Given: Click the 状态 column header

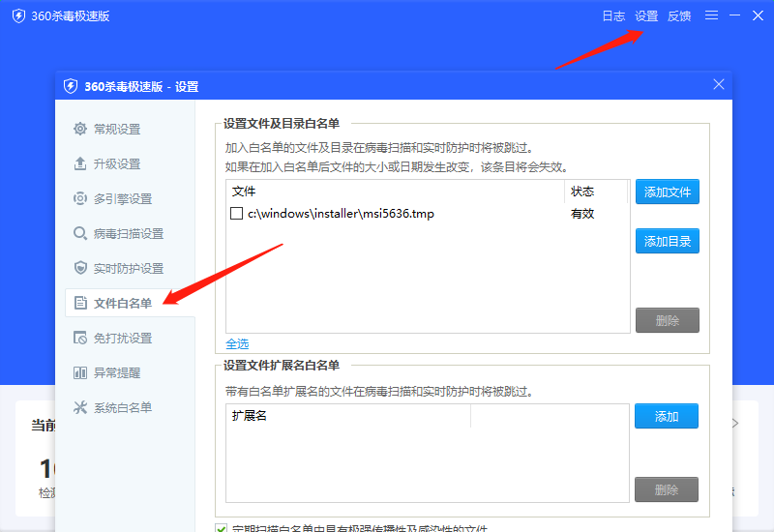Looking at the screenshot, I should click(x=596, y=192).
